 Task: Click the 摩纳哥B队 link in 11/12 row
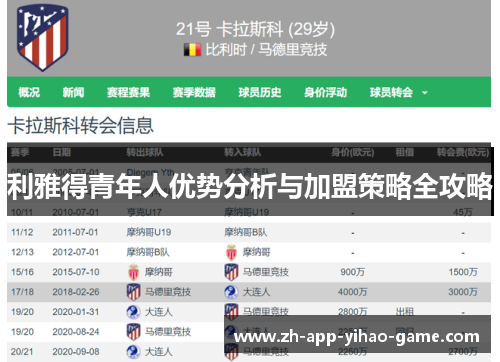point(246,232)
